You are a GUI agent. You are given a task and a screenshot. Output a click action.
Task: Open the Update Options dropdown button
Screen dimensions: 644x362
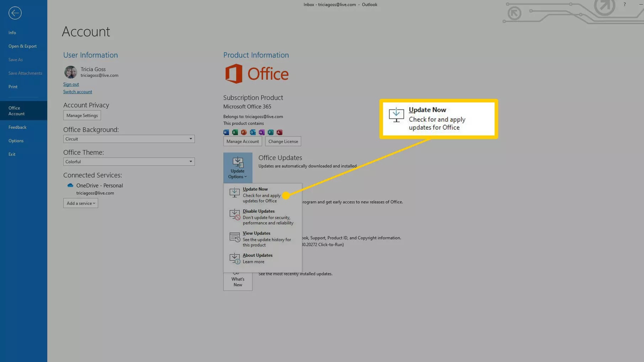tap(238, 168)
